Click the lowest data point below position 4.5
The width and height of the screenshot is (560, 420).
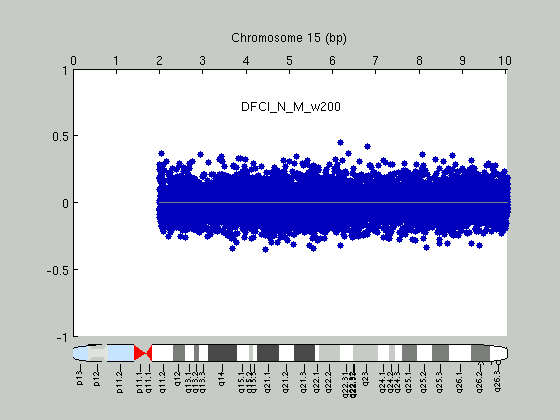click(265, 249)
